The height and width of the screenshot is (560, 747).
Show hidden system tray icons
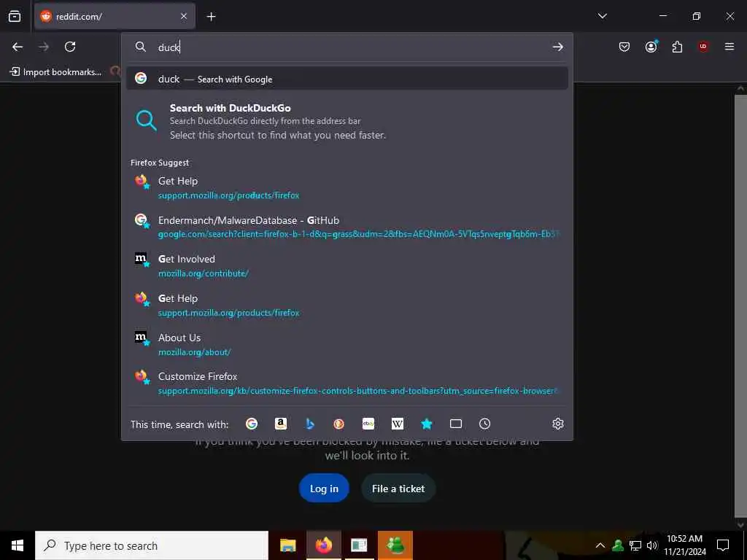[x=600, y=545]
